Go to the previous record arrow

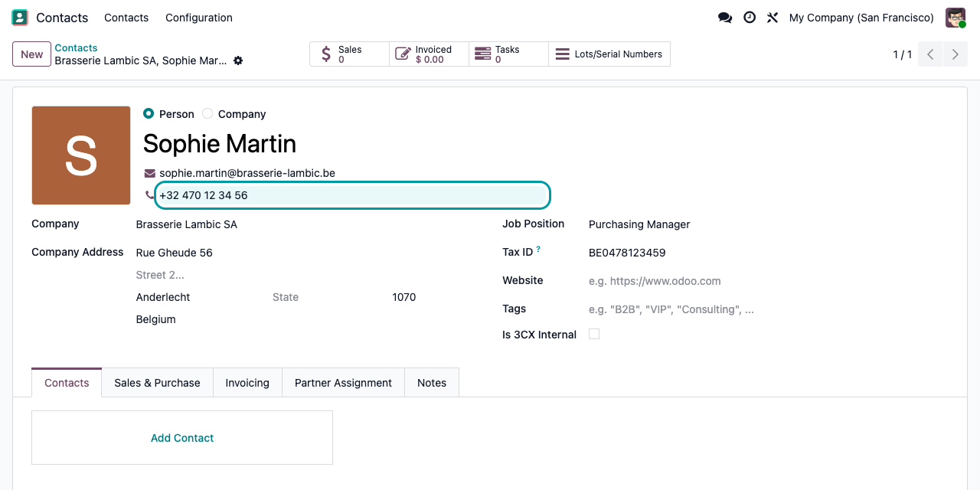930,54
